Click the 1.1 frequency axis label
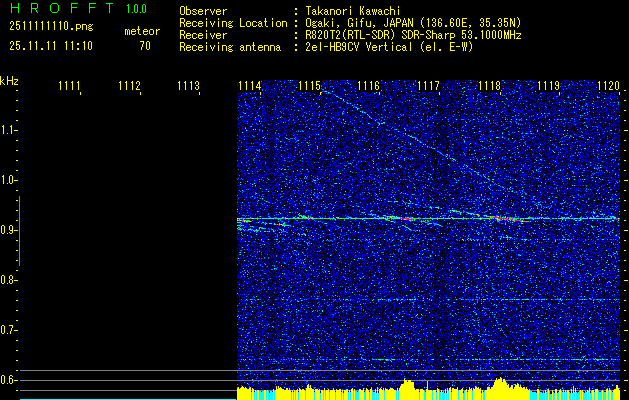 [9, 130]
